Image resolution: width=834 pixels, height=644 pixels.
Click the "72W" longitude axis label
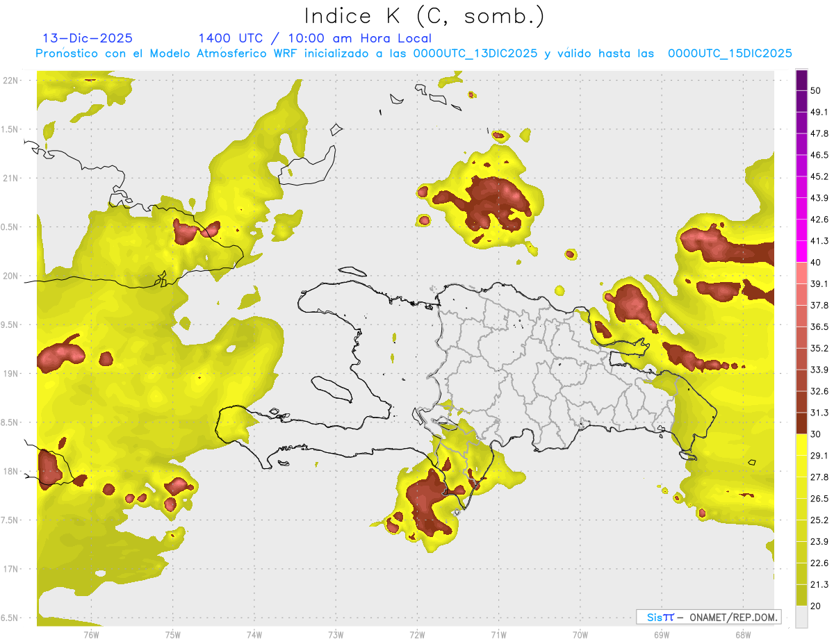[x=417, y=634]
